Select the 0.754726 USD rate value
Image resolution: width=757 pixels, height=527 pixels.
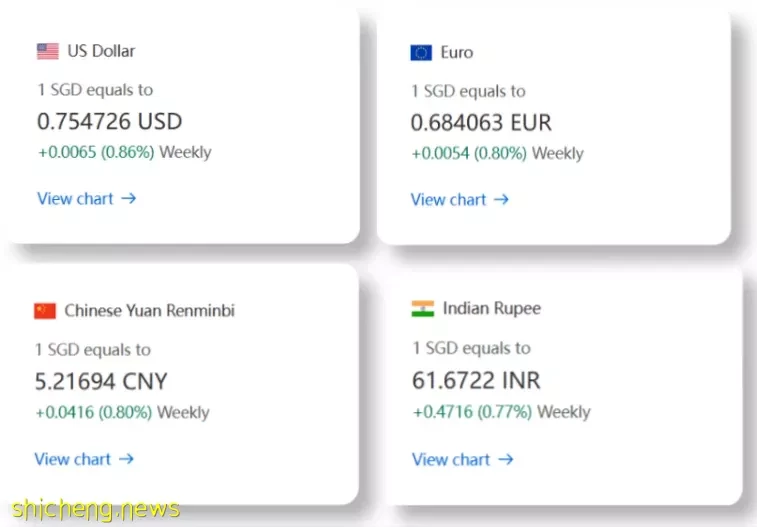point(110,121)
